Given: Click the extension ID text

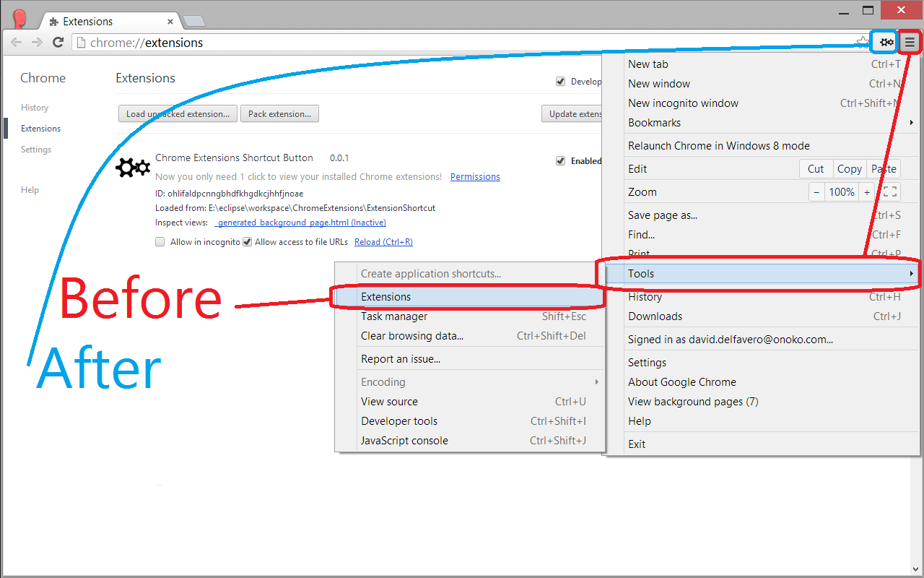Looking at the screenshot, I should click(229, 194).
